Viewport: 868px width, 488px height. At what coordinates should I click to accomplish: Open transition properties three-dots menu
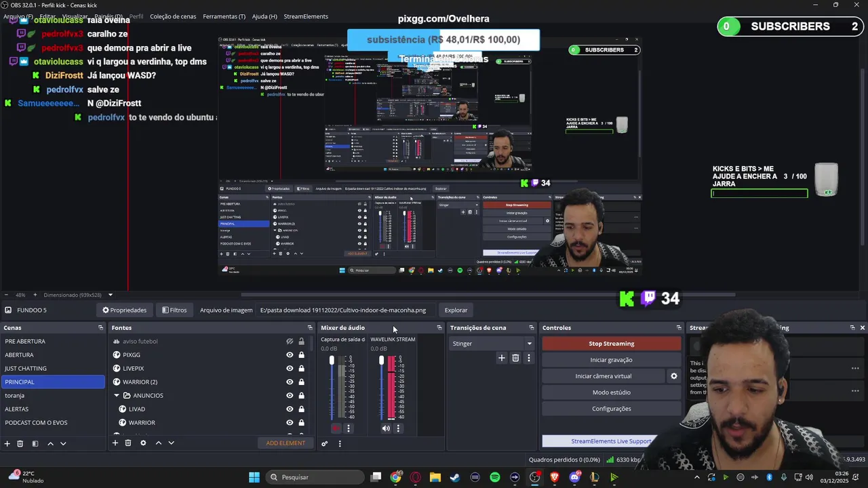[x=529, y=358]
